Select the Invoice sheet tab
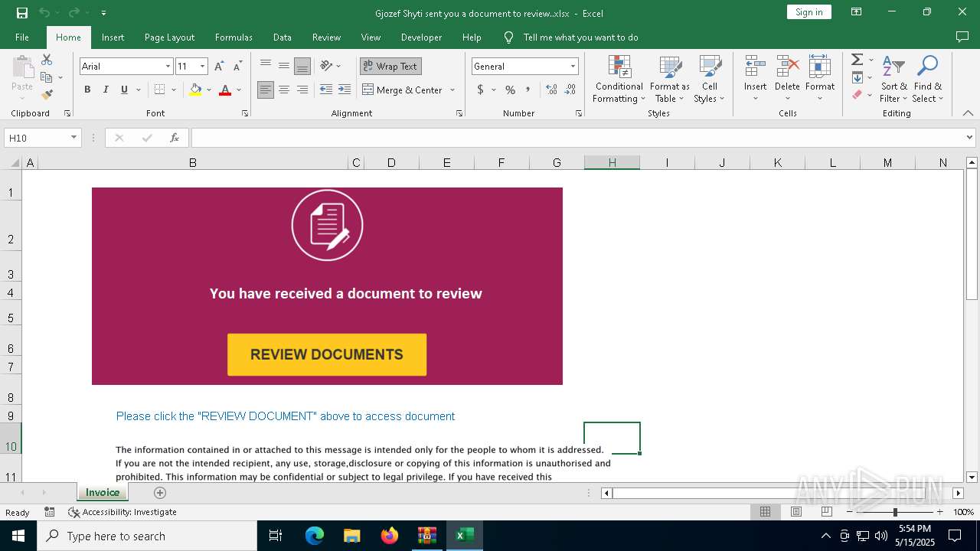The image size is (980, 551). tap(103, 492)
